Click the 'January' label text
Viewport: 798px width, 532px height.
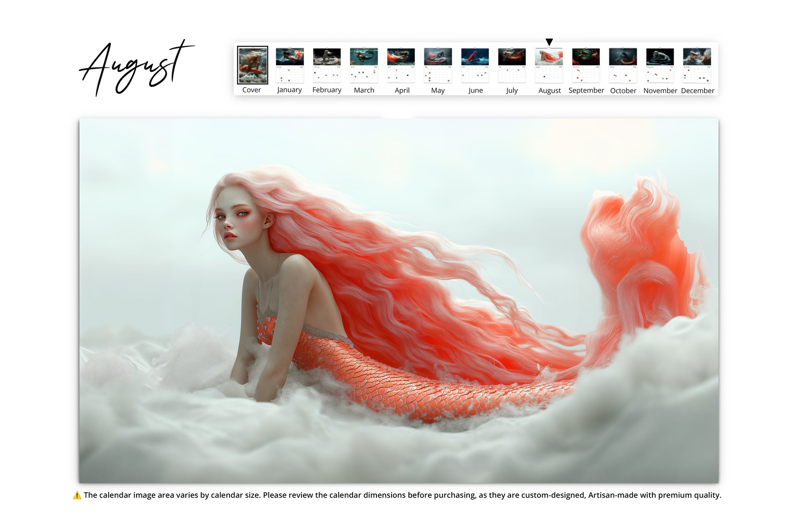coord(289,90)
